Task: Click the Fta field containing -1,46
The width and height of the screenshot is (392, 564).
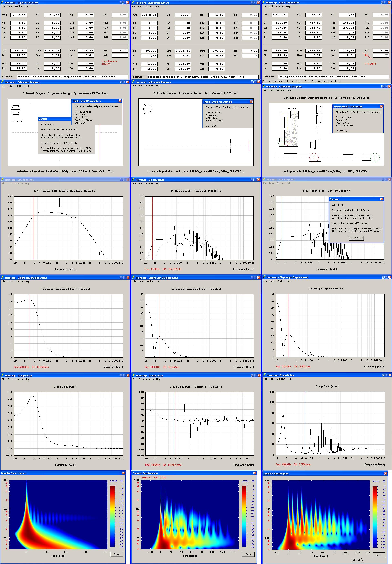Action: pos(381,15)
